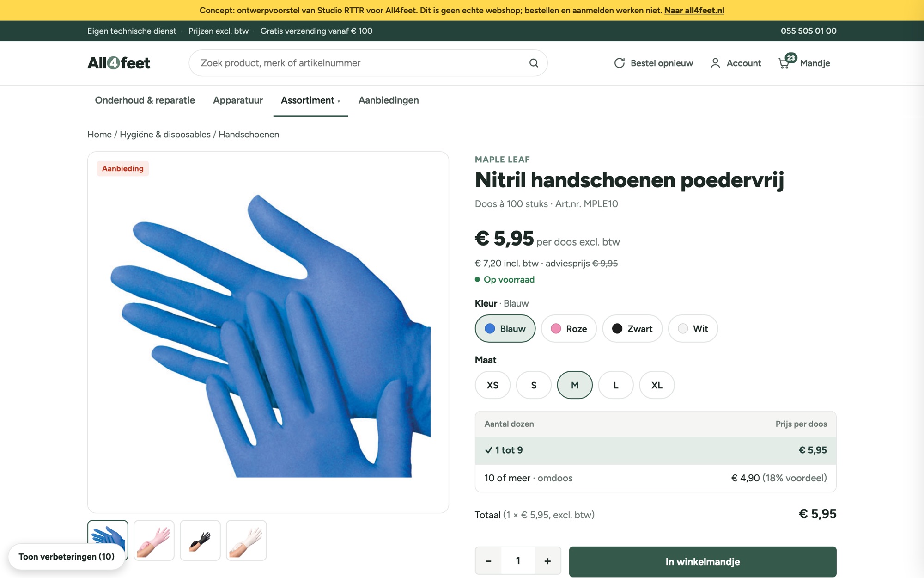This screenshot has height=578, width=924.
Task: Select the 10 of meer omdoos tier row
Action: pyautogui.click(x=656, y=478)
